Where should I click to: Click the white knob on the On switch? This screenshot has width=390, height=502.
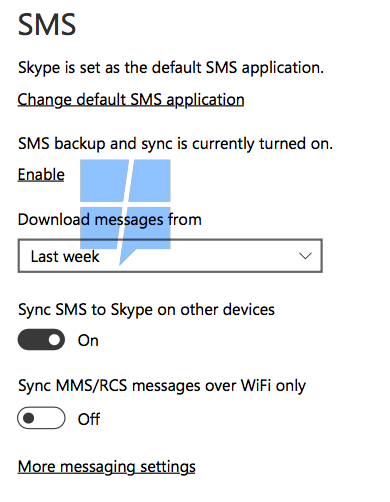[54, 340]
